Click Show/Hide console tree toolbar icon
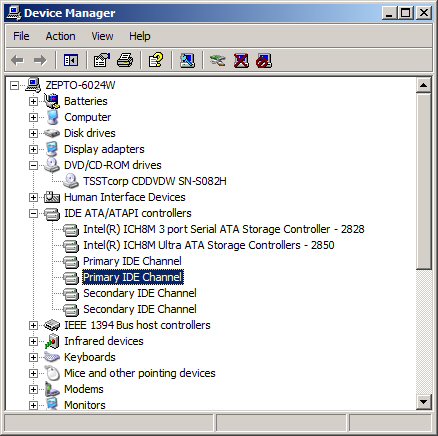 (x=71, y=60)
